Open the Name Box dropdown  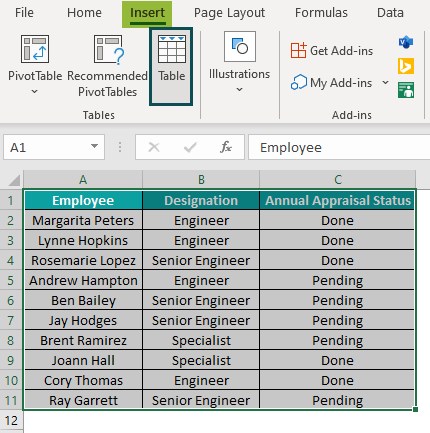pyautogui.click(x=95, y=146)
